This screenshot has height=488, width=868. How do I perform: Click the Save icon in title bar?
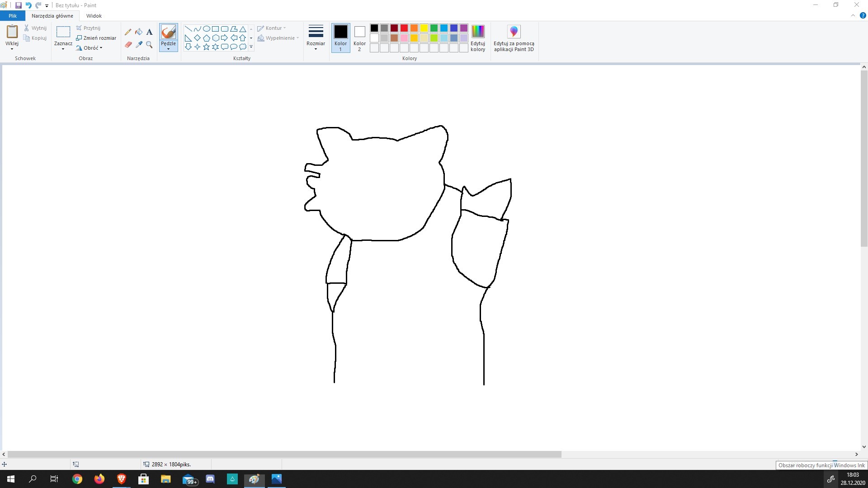[19, 5]
